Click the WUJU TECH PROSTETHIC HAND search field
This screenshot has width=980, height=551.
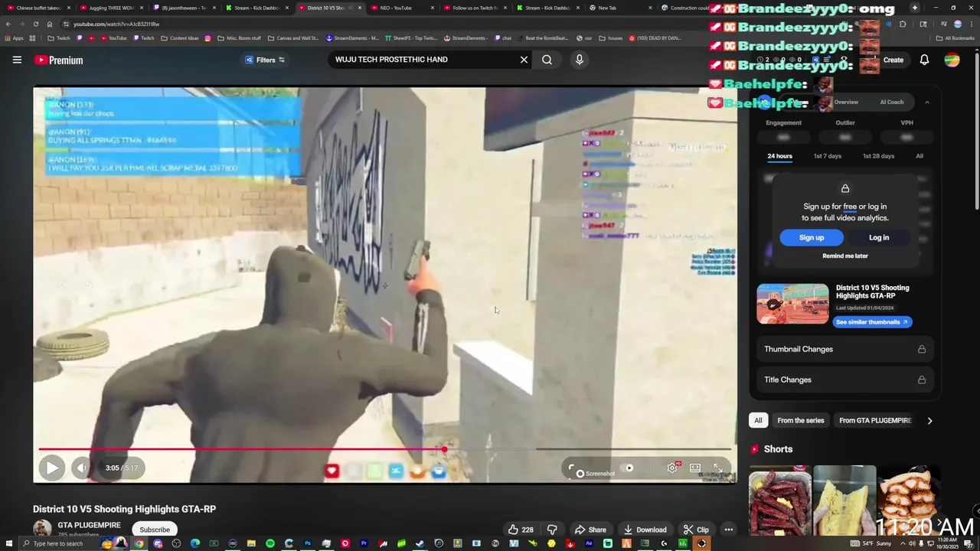(x=423, y=60)
